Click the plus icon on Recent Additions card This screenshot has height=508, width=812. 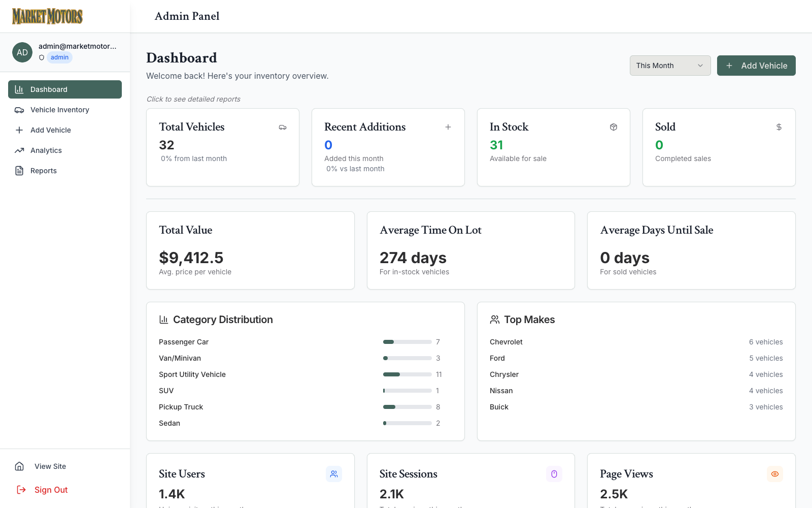tap(448, 127)
